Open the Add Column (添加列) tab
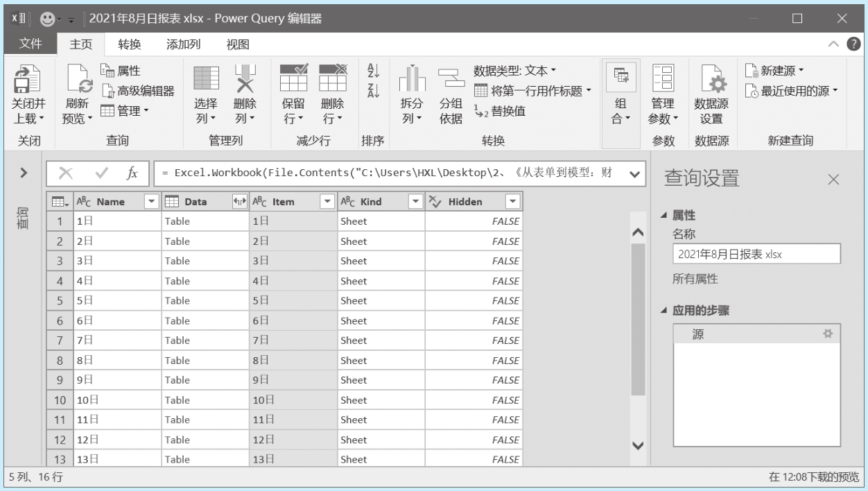 (x=183, y=44)
